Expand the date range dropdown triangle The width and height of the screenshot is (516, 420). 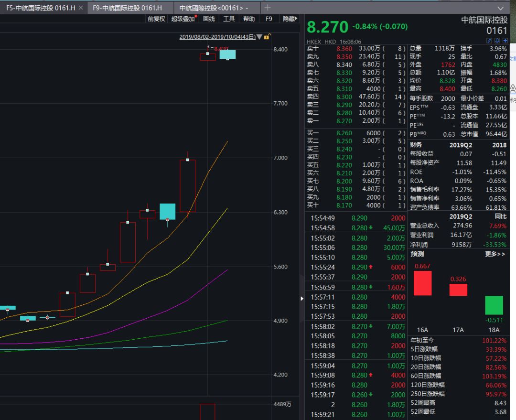click(259, 37)
